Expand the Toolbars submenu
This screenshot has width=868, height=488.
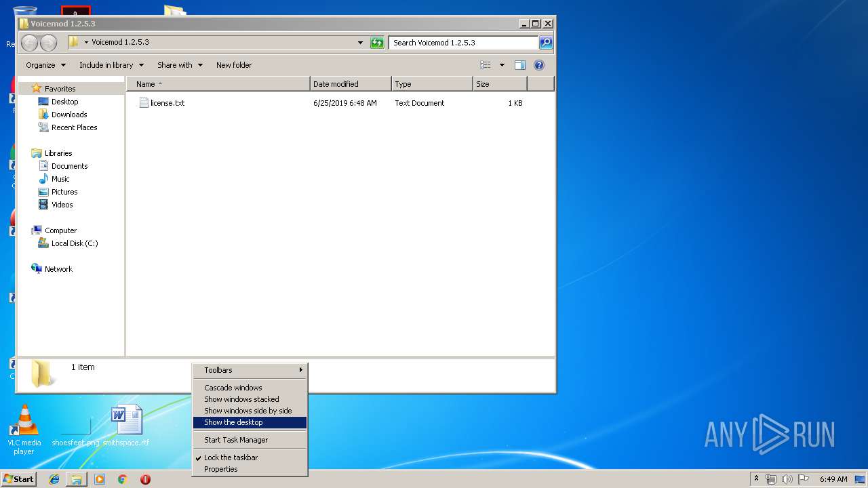250,370
